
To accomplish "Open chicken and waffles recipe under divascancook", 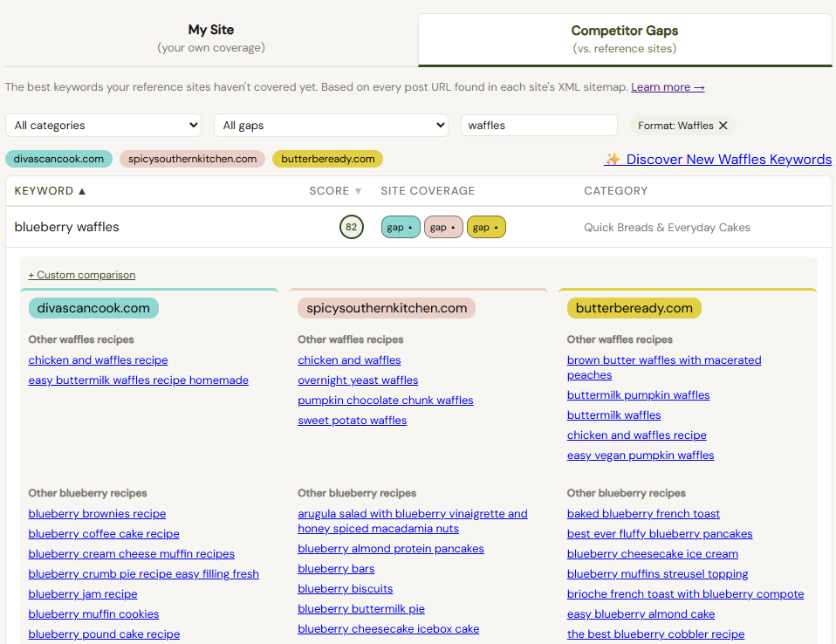I will click(98, 360).
